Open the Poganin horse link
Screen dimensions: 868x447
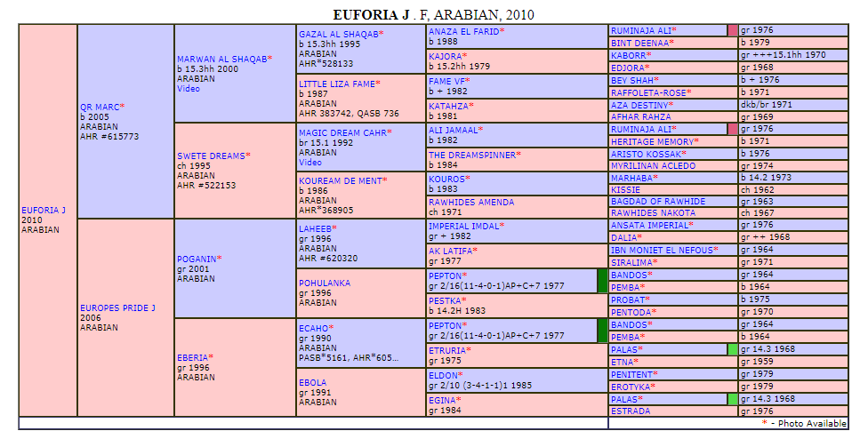[x=196, y=258]
